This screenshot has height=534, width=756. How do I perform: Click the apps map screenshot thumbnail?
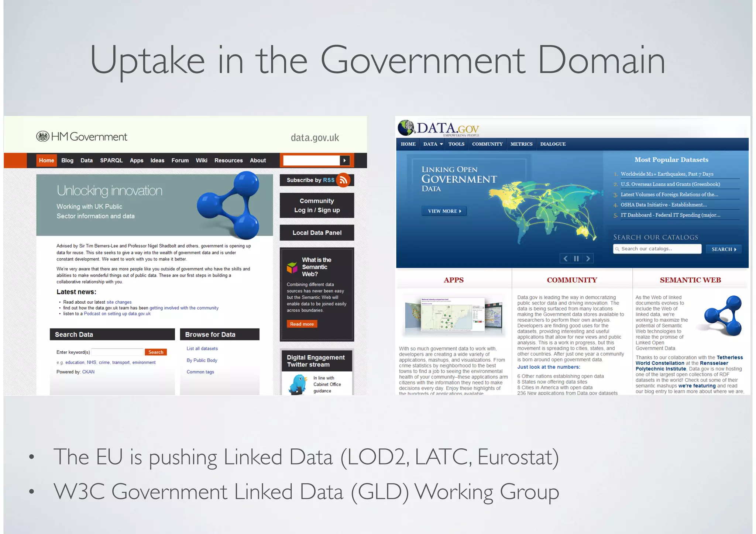coord(454,314)
